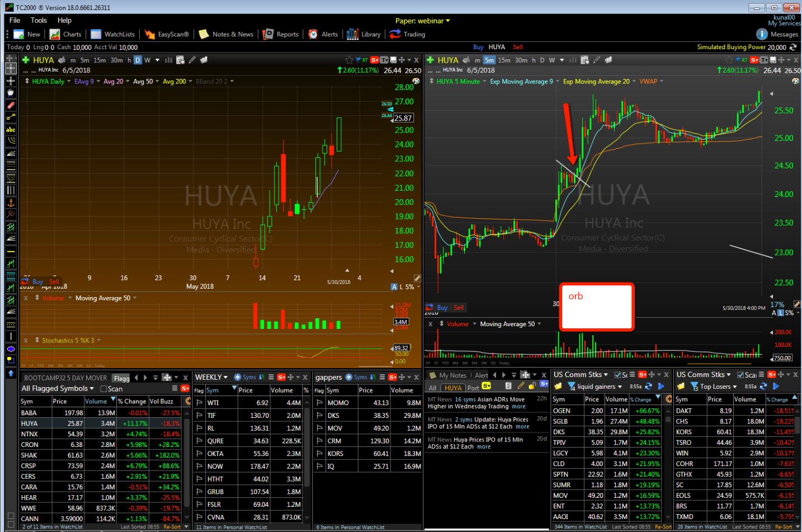This screenshot has width=802, height=532.
Task: Click the New toolbar button
Action: click(x=27, y=34)
